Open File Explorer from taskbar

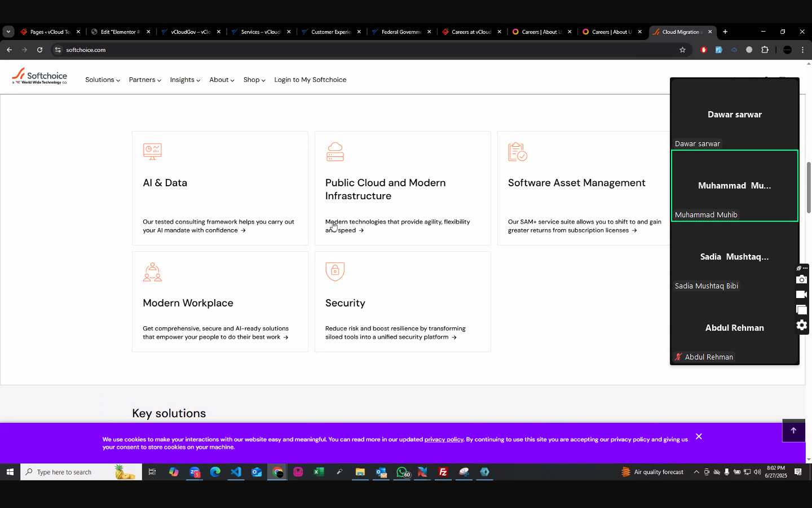point(360,472)
